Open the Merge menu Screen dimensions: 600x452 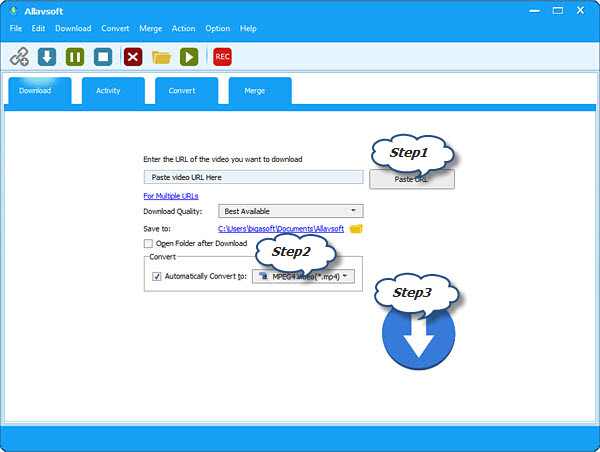tap(150, 28)
